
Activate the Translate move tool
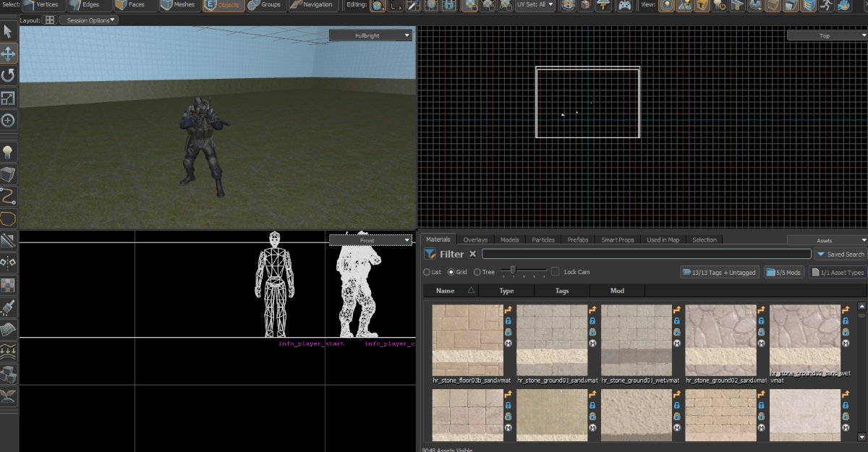(x=9, y=54)
